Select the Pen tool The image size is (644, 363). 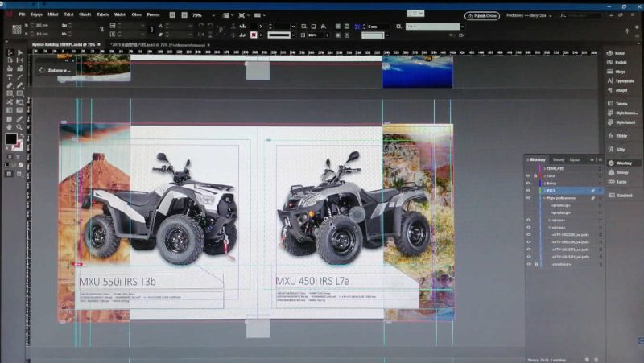click(x=10, y=85)
